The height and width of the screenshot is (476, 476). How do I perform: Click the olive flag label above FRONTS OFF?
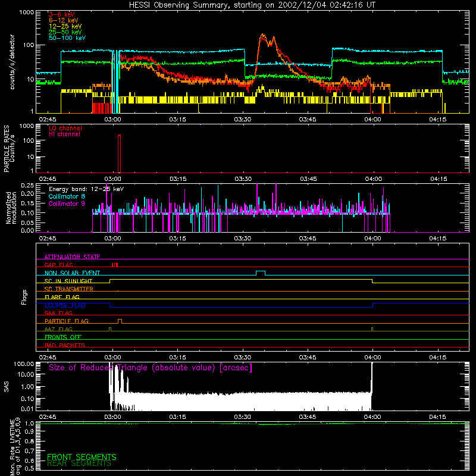[58, 329]
